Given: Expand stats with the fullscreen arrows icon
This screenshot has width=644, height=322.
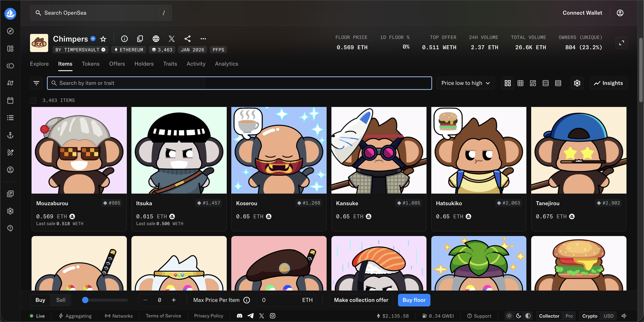Looking at the screenshot, I should pyautogui.click(x=621, y=43).
